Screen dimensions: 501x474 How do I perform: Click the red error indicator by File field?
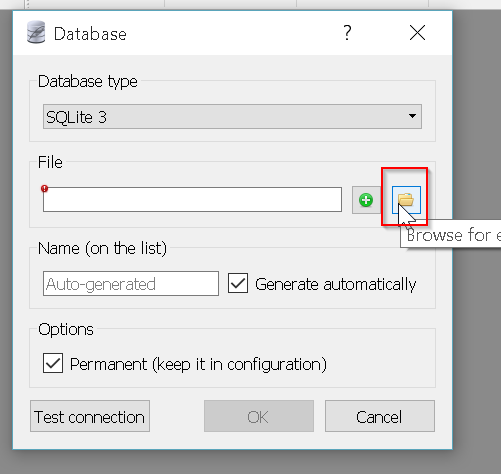[44, 189]
